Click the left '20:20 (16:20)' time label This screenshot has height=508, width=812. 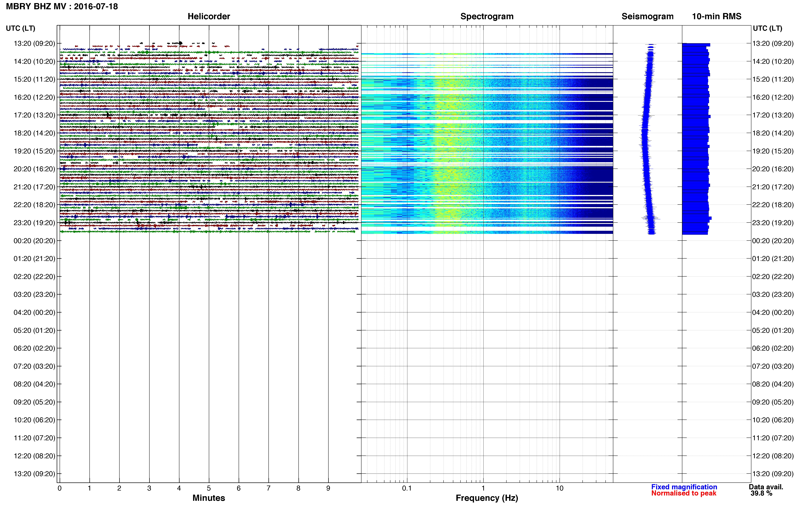click(34, 169)
